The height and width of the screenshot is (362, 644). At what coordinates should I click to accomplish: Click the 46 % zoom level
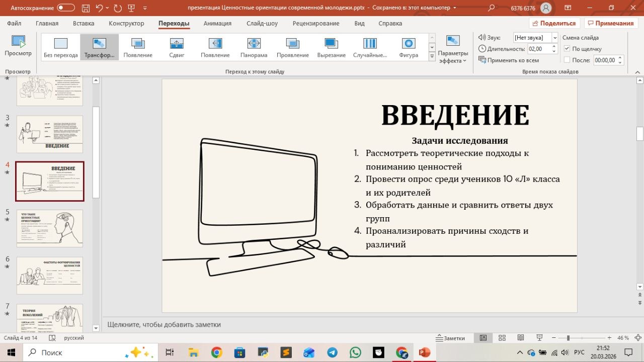[623, 338]
